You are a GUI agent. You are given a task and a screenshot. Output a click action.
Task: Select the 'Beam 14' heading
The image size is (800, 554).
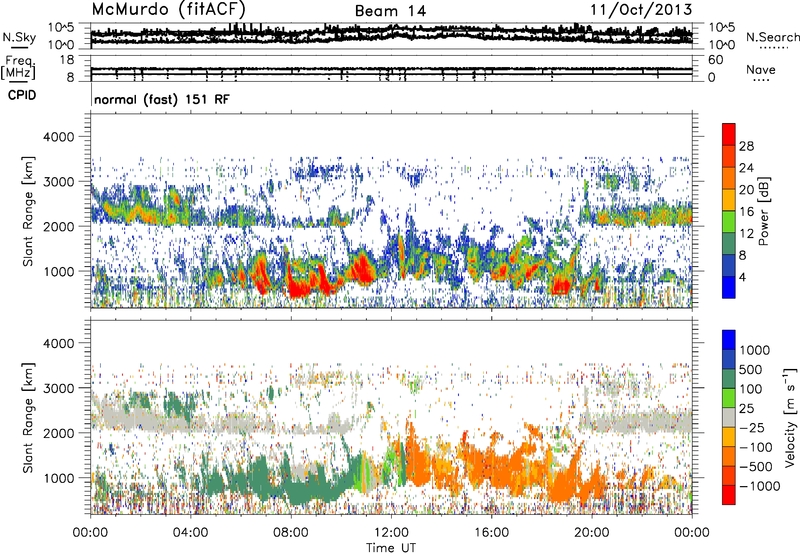(390, 11)
